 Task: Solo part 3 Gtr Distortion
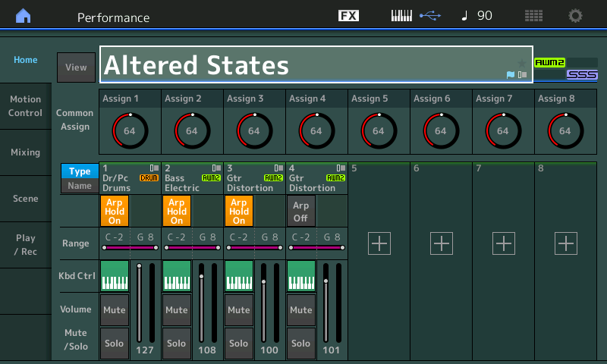239,344
